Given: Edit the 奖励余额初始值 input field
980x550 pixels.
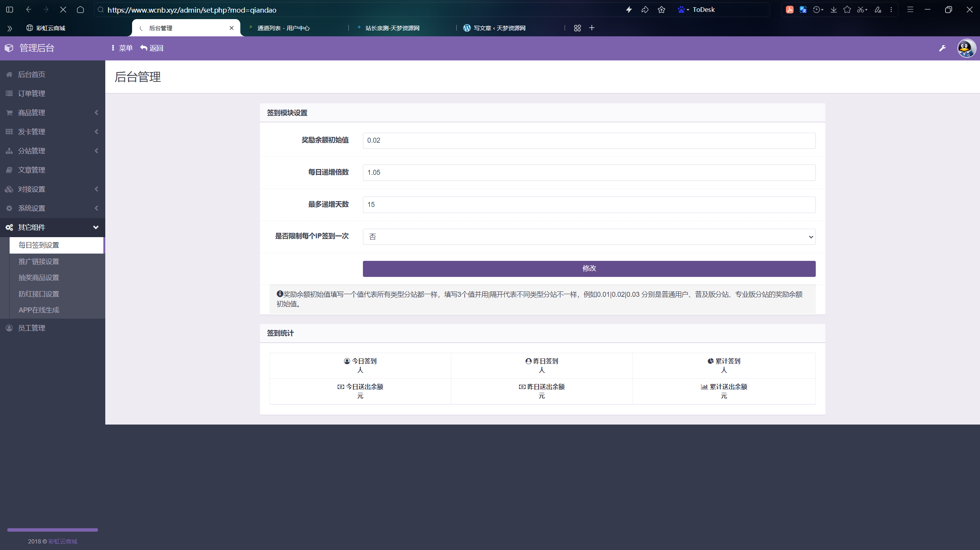Looking at the screenshot, I should coord(589,140).
